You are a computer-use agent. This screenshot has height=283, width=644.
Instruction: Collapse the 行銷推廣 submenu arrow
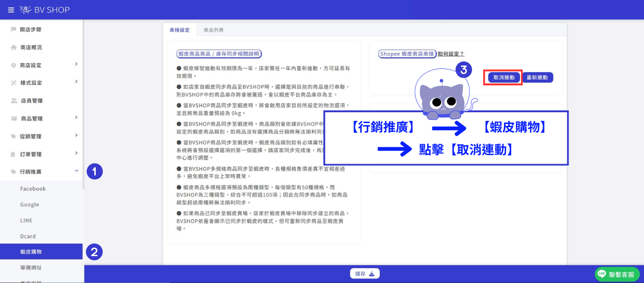(76, 171)
